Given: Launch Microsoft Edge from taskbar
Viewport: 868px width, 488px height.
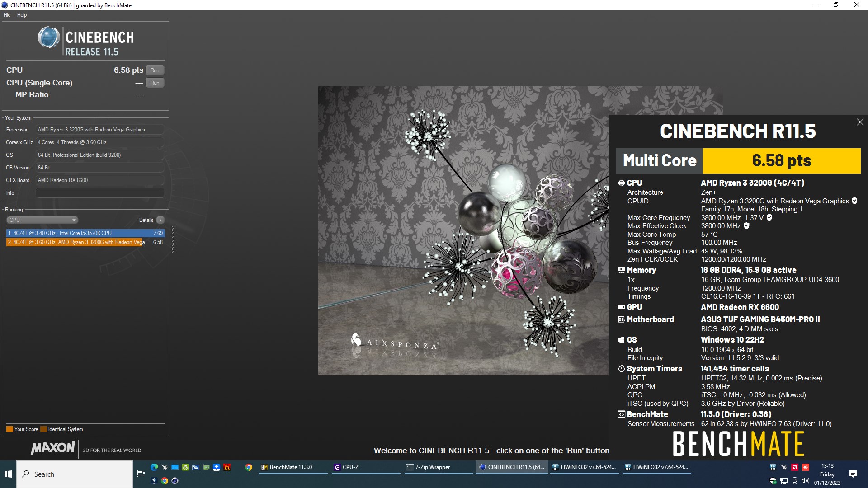Looking at the screenshot, I should pyautogui.click(x=154, y=467).
